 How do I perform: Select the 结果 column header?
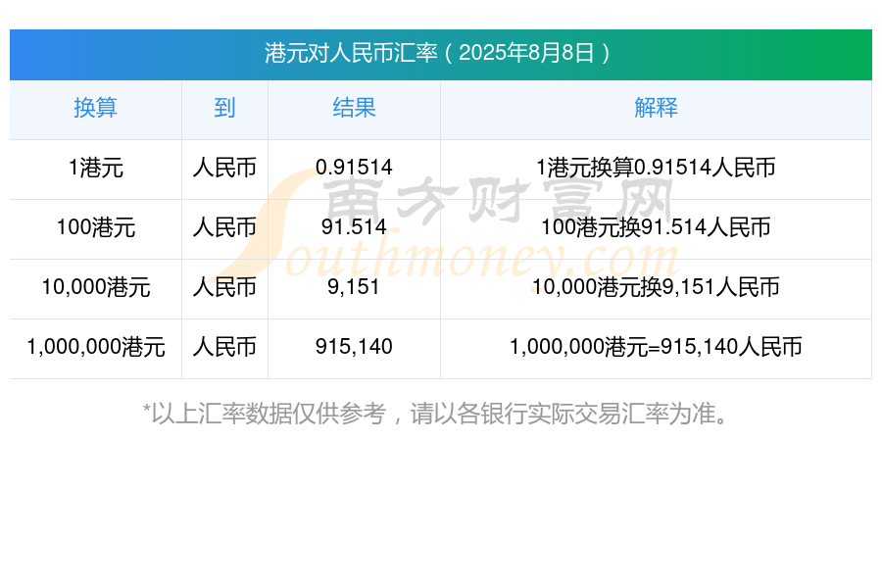point(354,108)
